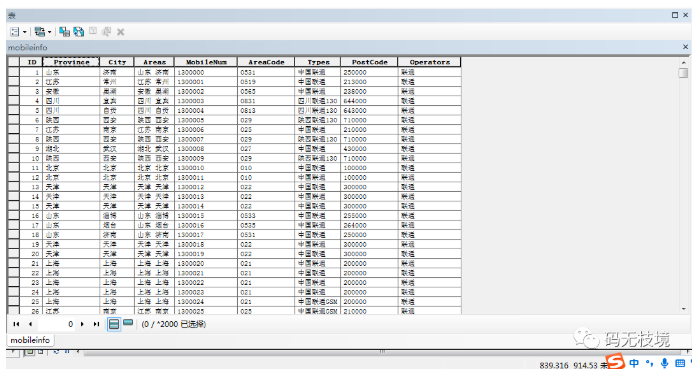This screenshot has height=378, width=700.
Task: Click the selection count text (0 / *2000)
Action: click(x=173, y=324)
